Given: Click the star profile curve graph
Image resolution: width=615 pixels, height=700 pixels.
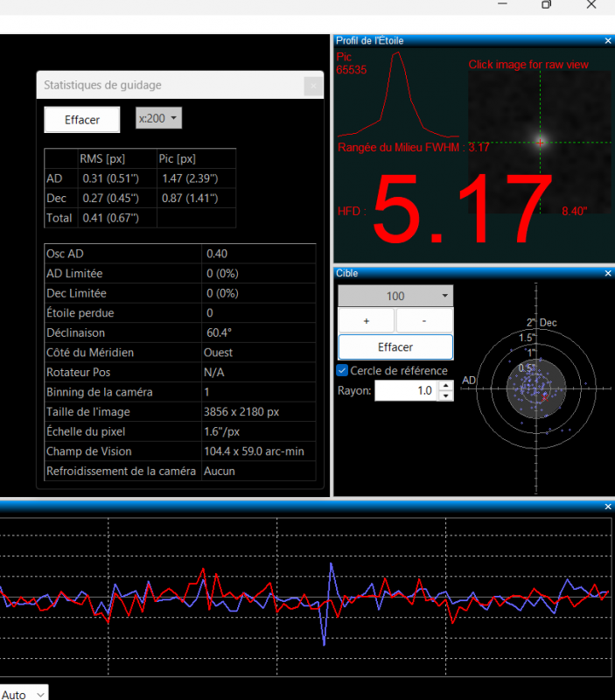Looking at the screenshot, I should point(397,94).
